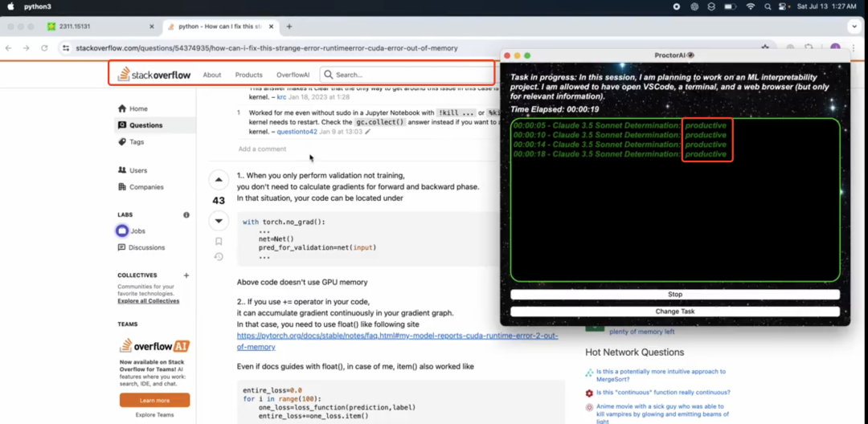
Task: Click the orange Learn more button
Action: (154, 400)
